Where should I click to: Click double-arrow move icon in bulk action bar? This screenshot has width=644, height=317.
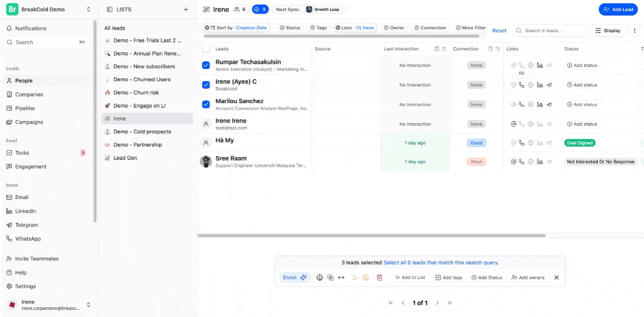(x=341, y=278)
